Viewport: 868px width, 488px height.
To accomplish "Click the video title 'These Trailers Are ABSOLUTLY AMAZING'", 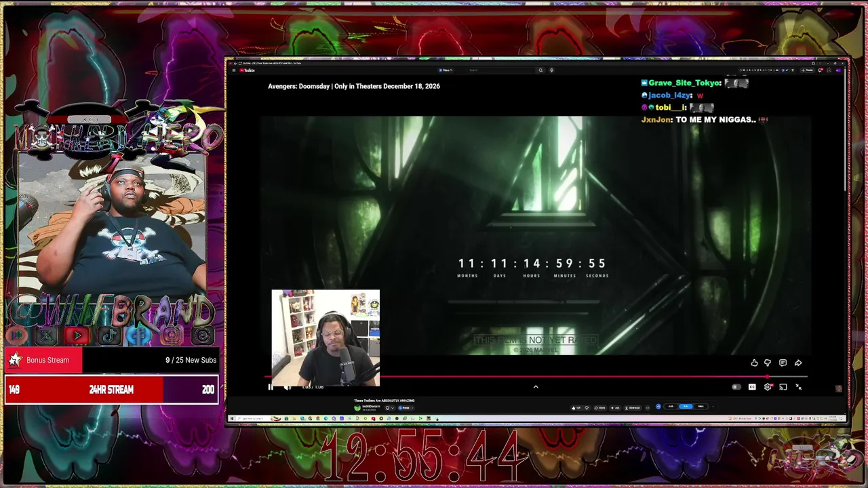I will (x=384, y=401).
